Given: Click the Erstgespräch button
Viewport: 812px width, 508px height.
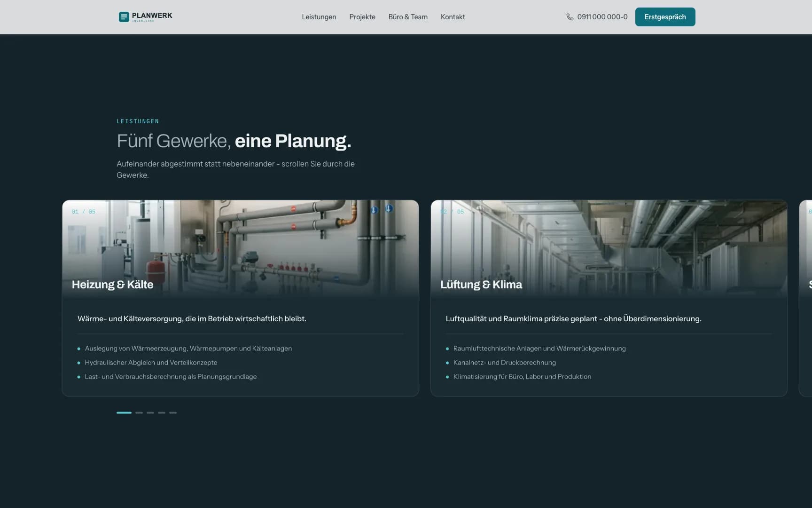Looking at the screenshot, I should tap(665, 17).
